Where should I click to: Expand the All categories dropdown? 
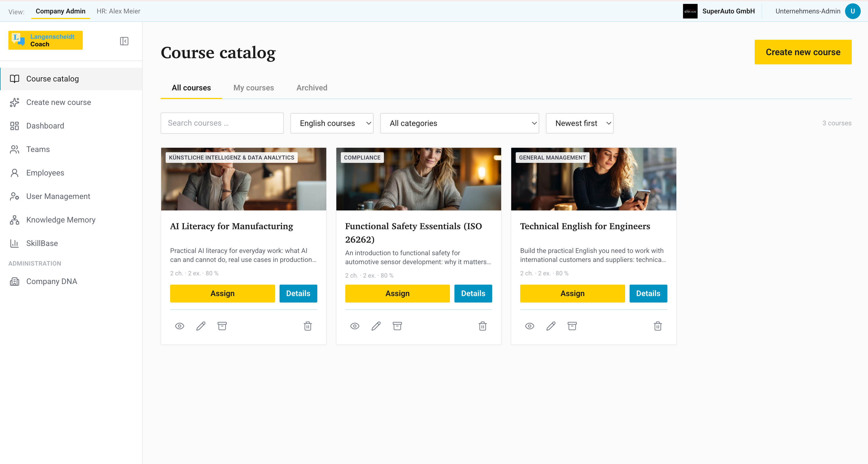click(x=460, y=123)
